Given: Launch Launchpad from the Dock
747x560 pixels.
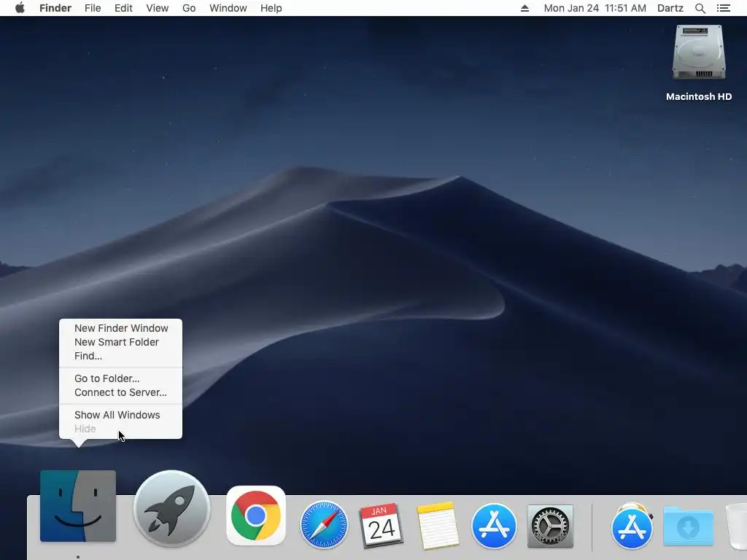Looking at the screenshot, I should click(171, 507).
